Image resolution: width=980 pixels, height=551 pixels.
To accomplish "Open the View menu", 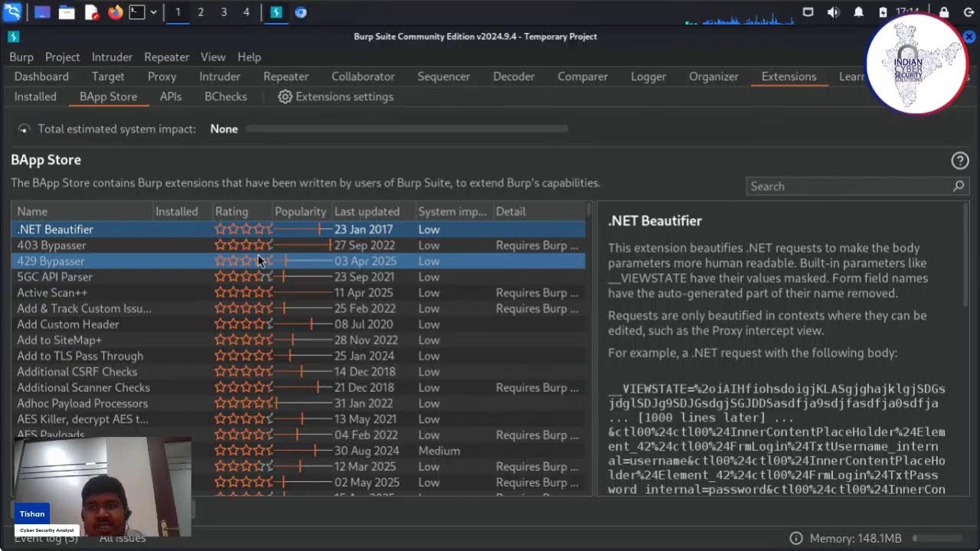I will click(x=213, y=57).
